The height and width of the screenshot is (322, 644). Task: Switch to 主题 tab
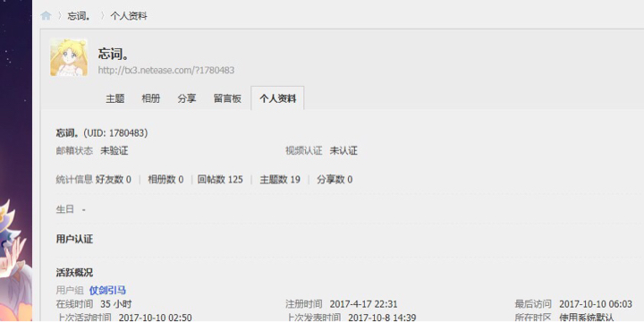click(x=115, y=98)
